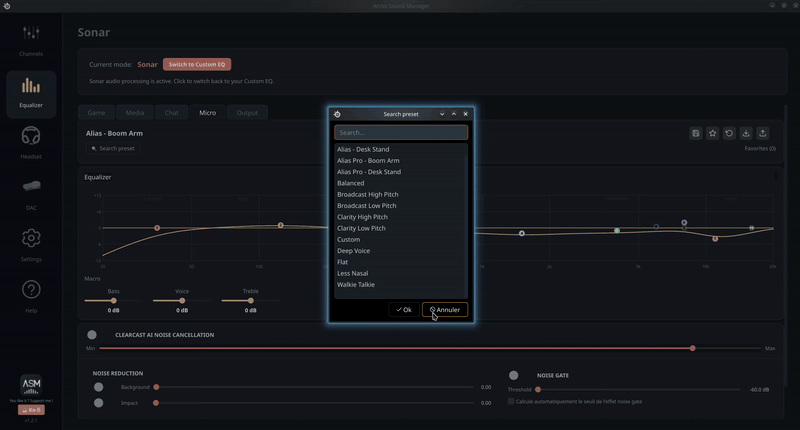
Task: Click Switch to Custom EQ button
Action: [197, 64]
